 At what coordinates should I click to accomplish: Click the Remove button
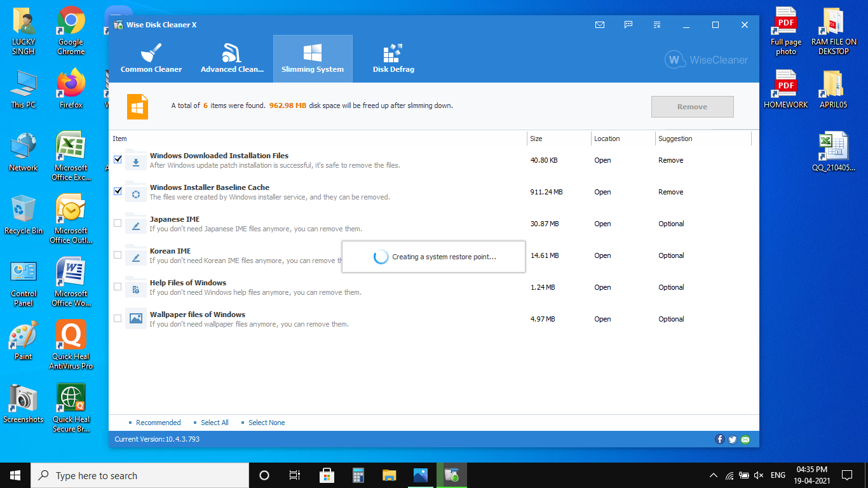pyautogui.click(x=692, y=107)
